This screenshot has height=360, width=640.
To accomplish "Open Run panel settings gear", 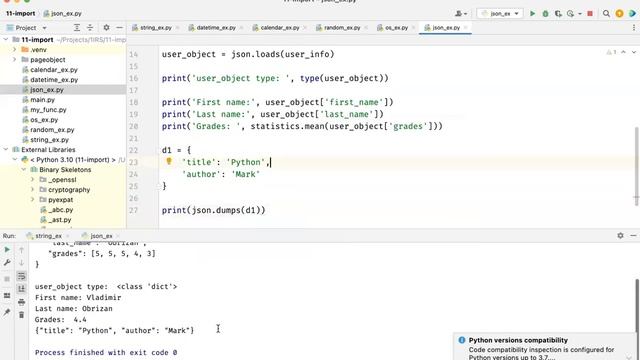I will click(620, 236).
